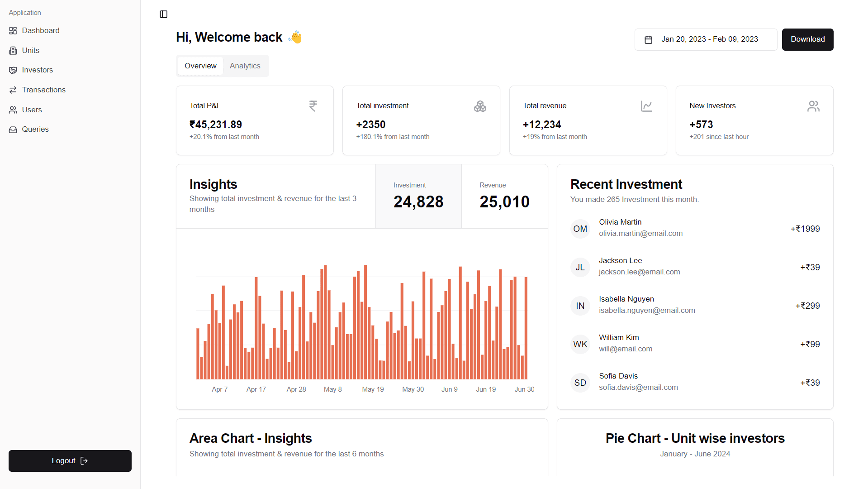Log out using the Logout button

[x=70, y=461]
